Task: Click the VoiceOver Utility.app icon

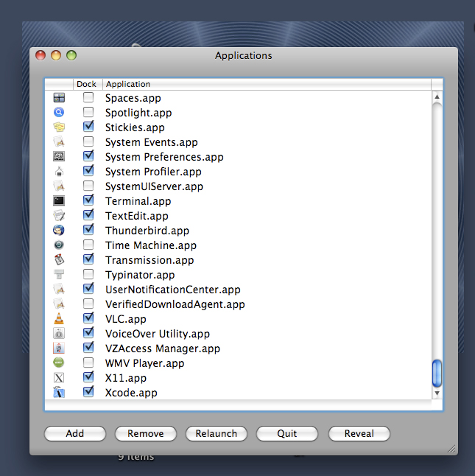Action: (59, 333)
